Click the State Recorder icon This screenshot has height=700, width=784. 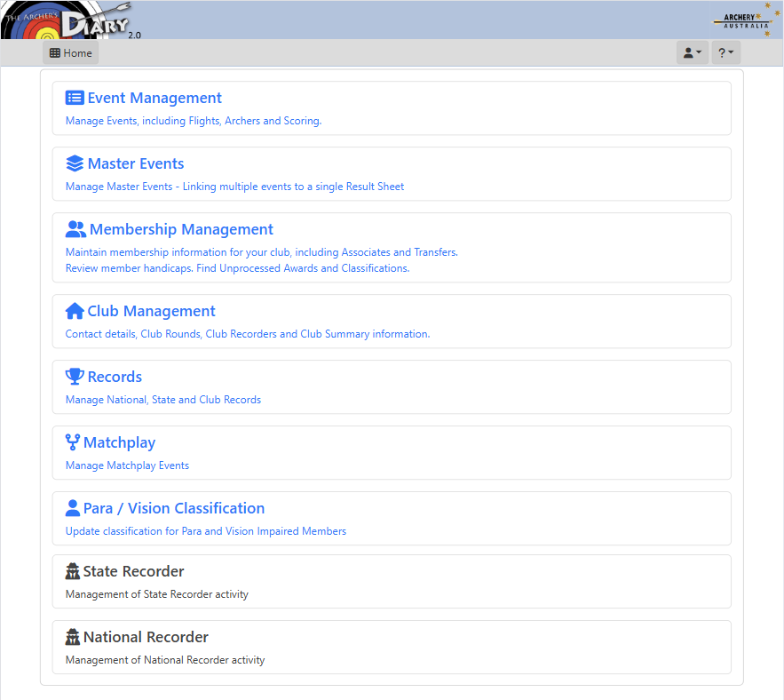pos(73,571)
